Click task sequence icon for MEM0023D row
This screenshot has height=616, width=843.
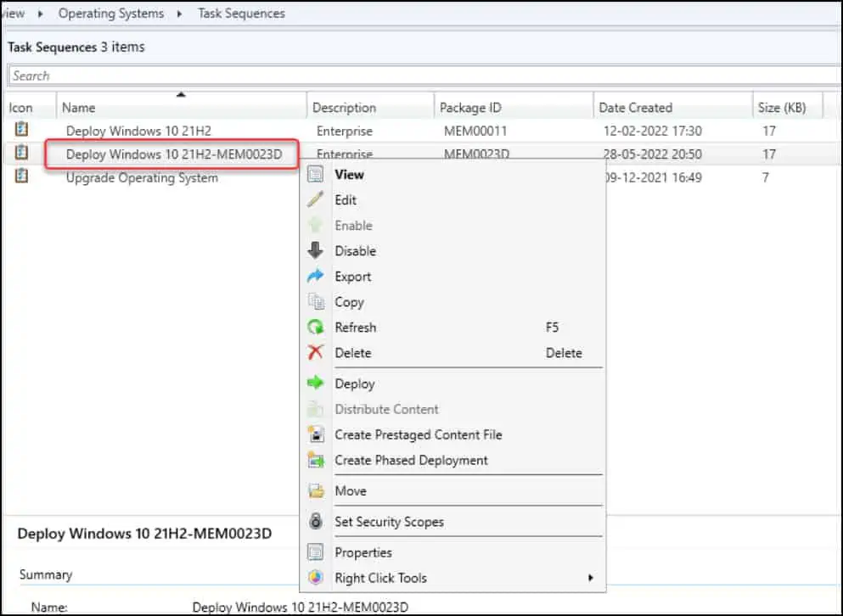coord(21,154)
